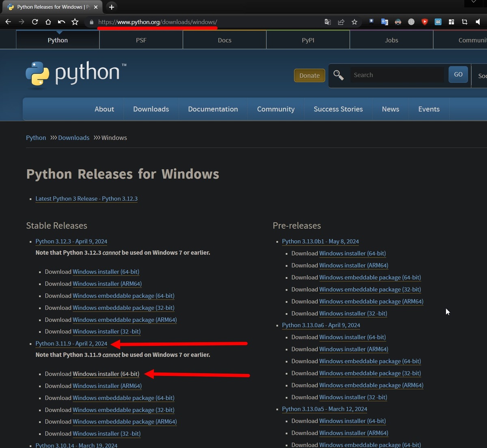Click the gray globe extension icon
Viewport: 487px width, 448px height.
(412, 22)
